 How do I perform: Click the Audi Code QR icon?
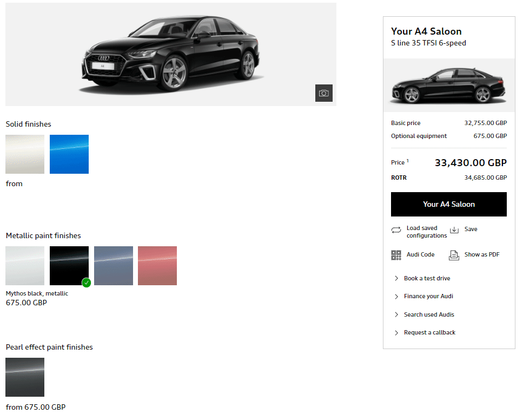point(396,255)
